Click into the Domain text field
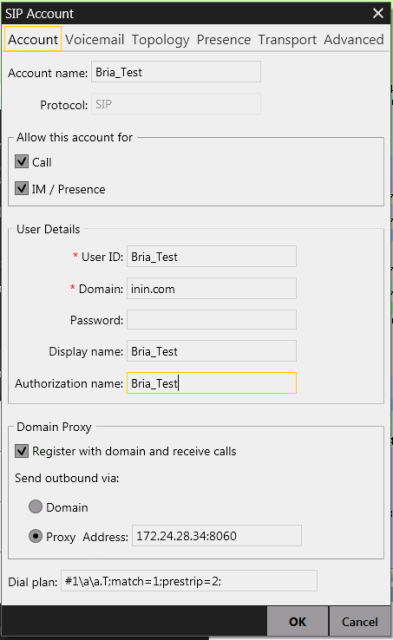This screenshot has width=393, height=640. tap(211, 289)
